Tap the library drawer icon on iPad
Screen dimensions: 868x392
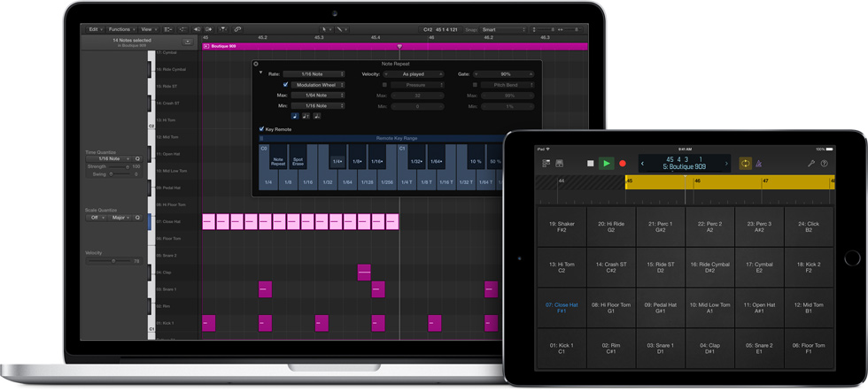point(560,164)
